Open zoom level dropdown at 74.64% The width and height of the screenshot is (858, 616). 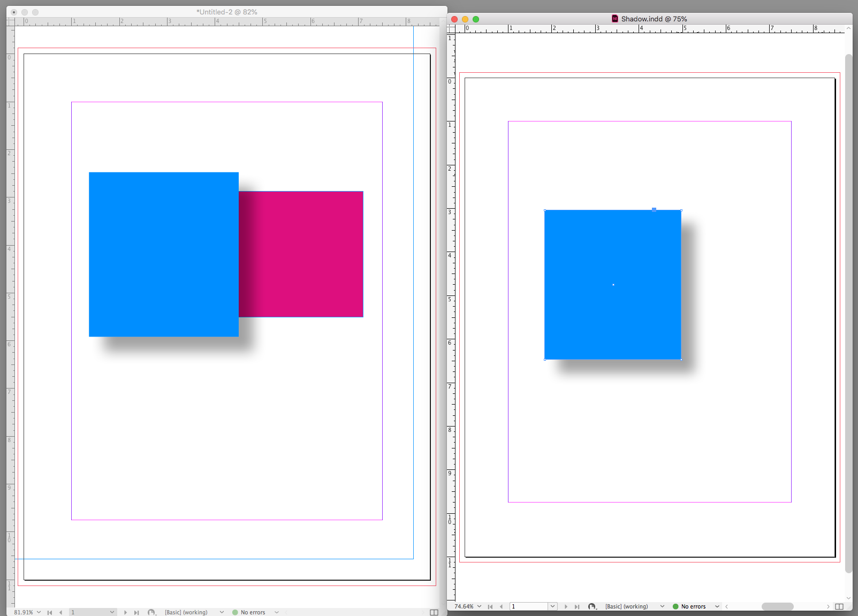tap(479, 606)
